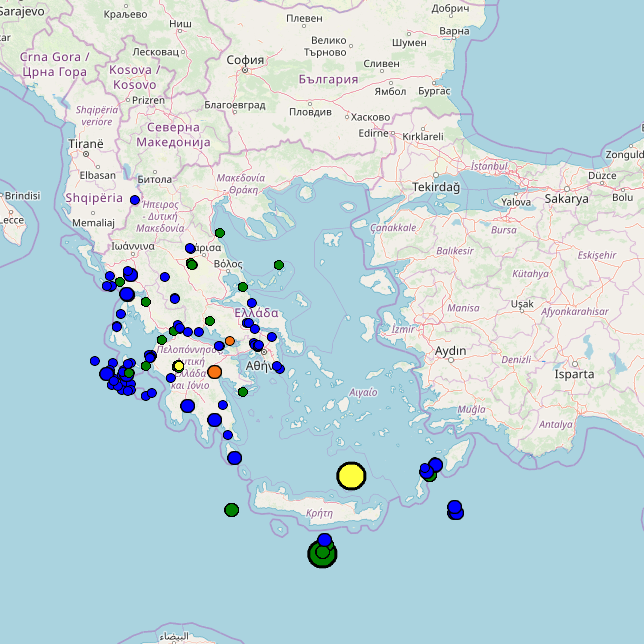644x644 pixels.
Task: Click the lone green marker southwest of Crete
Action: pos(232,510)
